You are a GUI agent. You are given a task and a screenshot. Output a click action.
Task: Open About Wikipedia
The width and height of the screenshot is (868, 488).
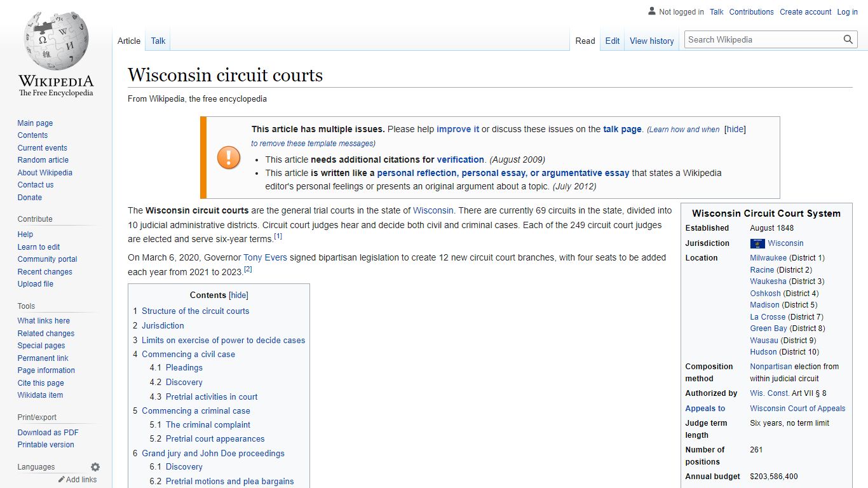(x=44, y=173)
